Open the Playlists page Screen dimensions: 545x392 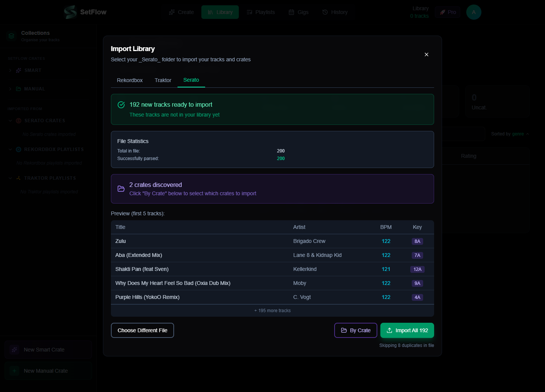coord(261,12)
